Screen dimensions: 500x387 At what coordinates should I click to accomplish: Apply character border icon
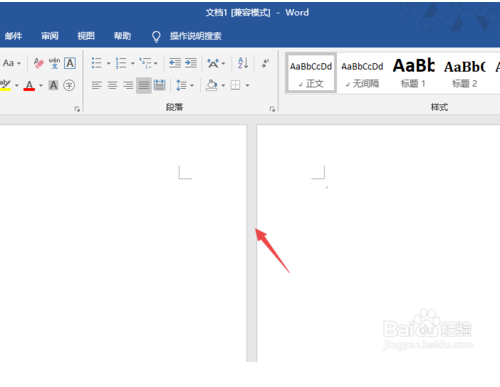click(x=70, y=63)
